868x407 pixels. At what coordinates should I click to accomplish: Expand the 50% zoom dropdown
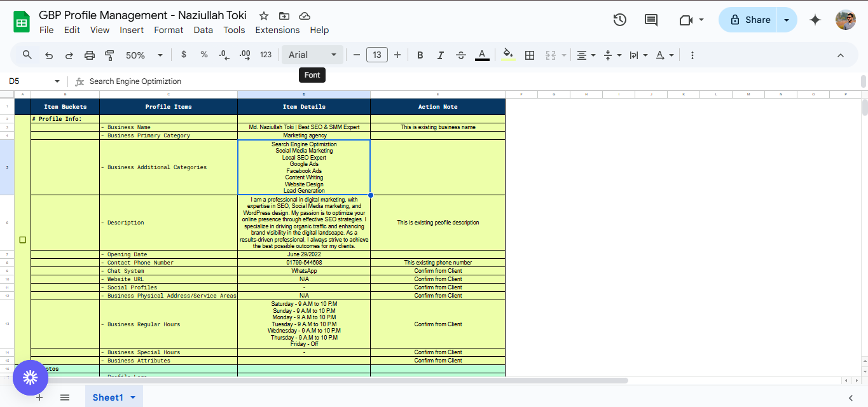pos(144,55)
